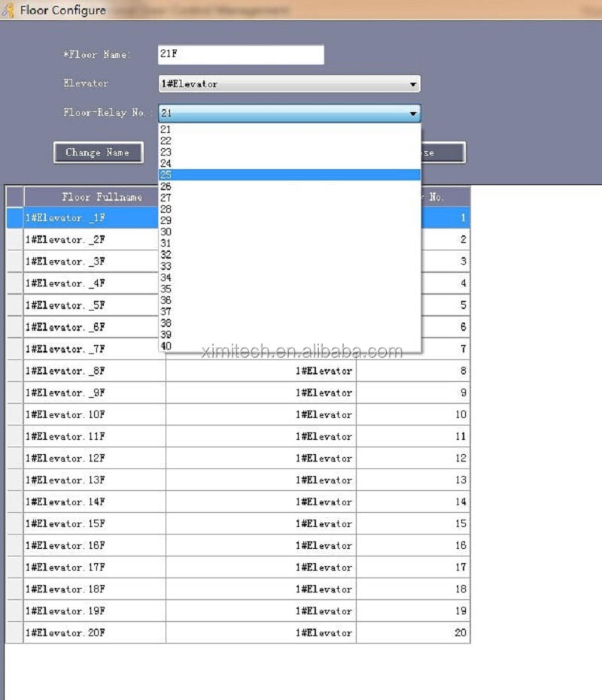This screenshot has width=602, height=700.
Task: Select row 1#Elevator.20F
Action: (238, 633)
